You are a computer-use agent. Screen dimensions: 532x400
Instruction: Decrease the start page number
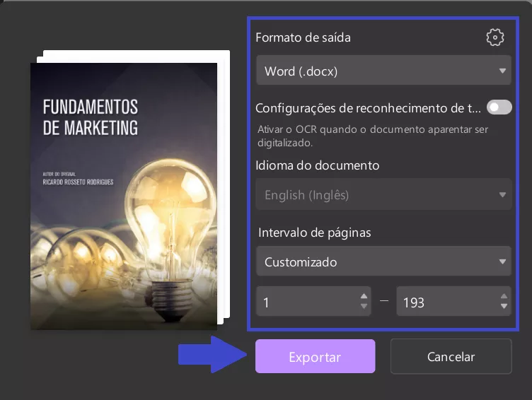364,307
